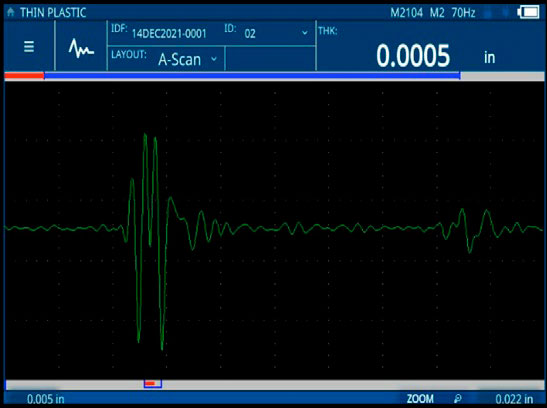Tap the home icon beside THIN PLASTIC
The width and height of the screenshot is (547, 408).
[11, 12]
